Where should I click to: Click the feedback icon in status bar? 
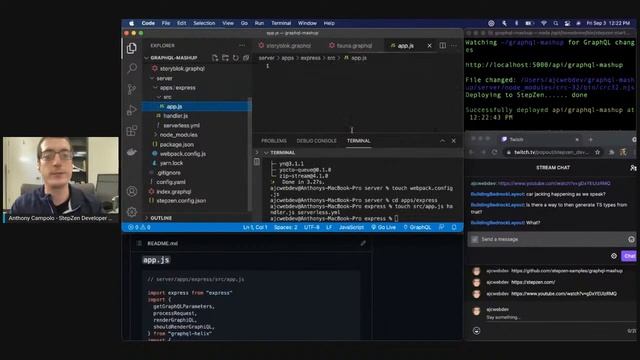[x=442, y=227]
